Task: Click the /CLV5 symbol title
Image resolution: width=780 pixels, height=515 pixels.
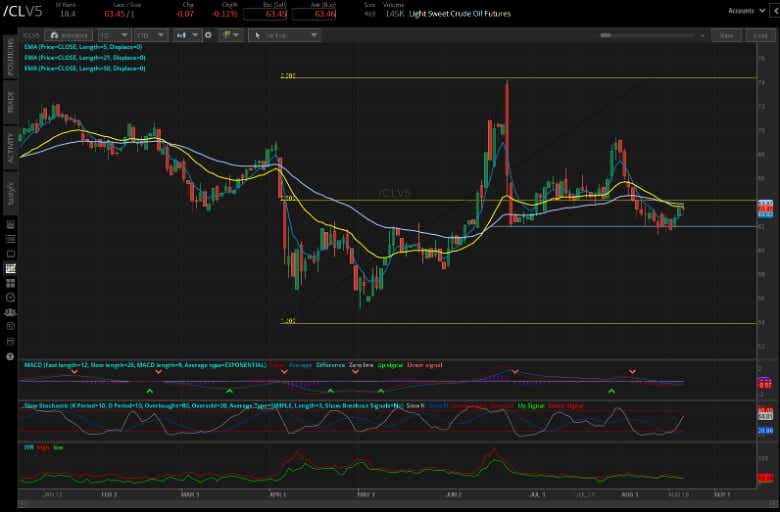Action: point(23,11)
